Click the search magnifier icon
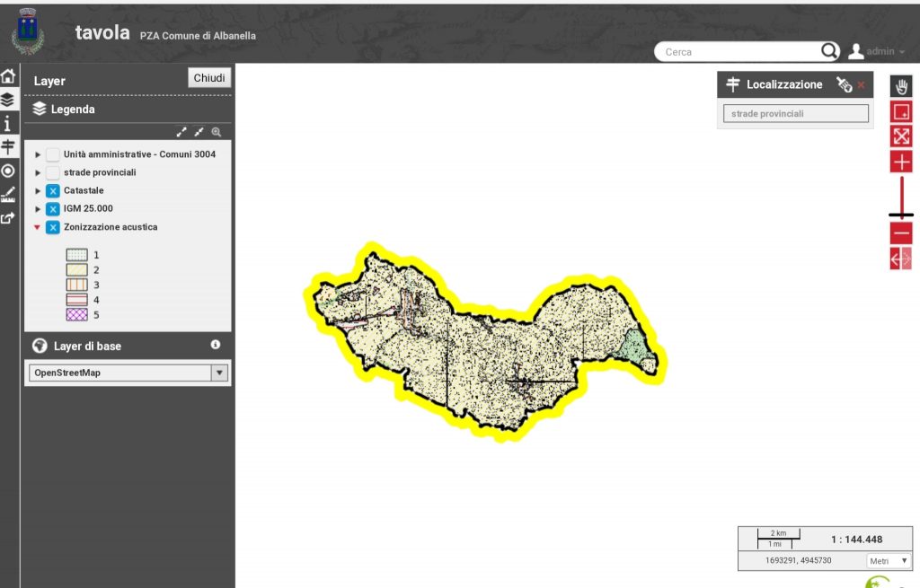 (829, 51)
